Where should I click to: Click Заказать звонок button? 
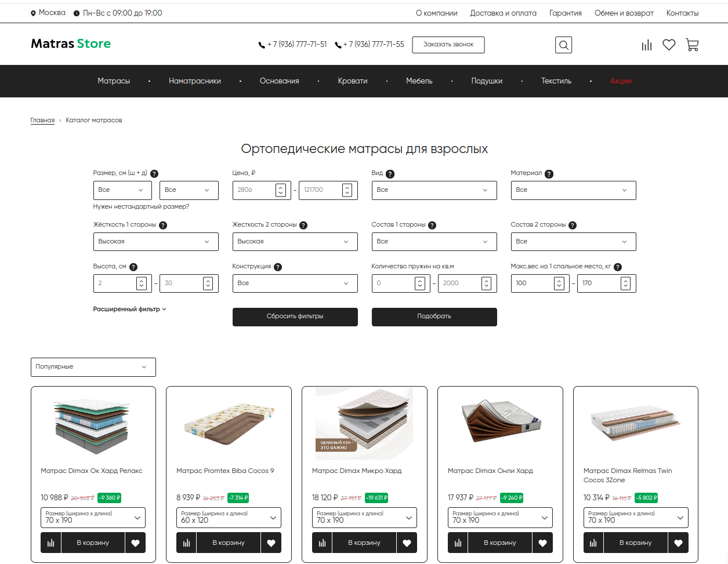click(448, 45)
